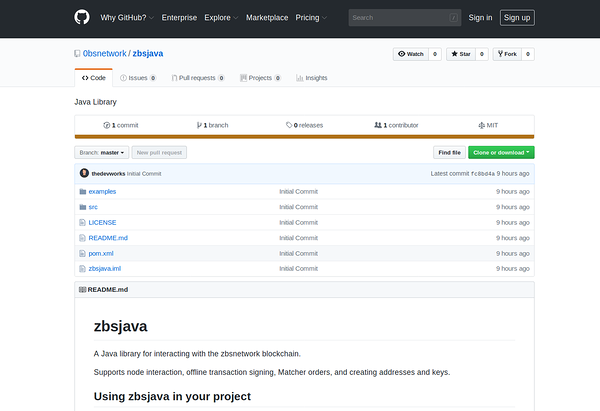Click the New pull request button

(159, 152)
